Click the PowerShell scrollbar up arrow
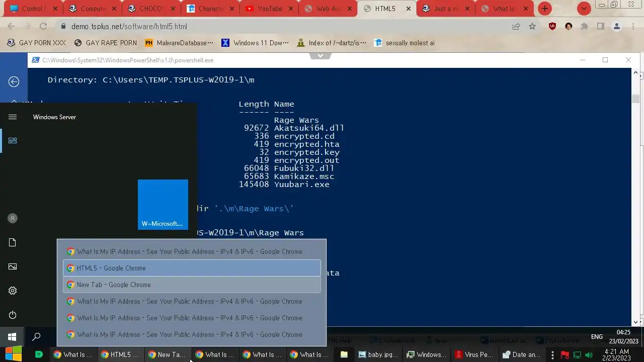Screen dimensions: 644x362 (635, 73)
